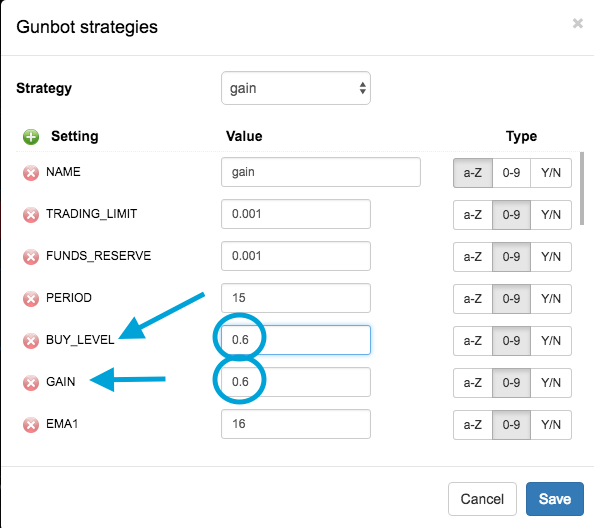
Task: Delete the TRADING_LIMIT setting
Action: click(x=31, y=215)
